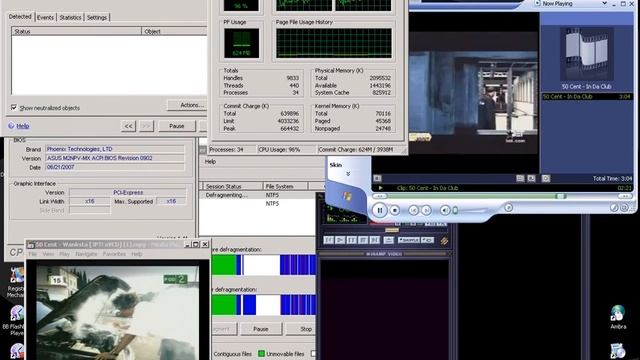The width and height of the screenshot is (640, 360).
Task: Click BIOS Date field '06/21/2007'
Action: 115,167
